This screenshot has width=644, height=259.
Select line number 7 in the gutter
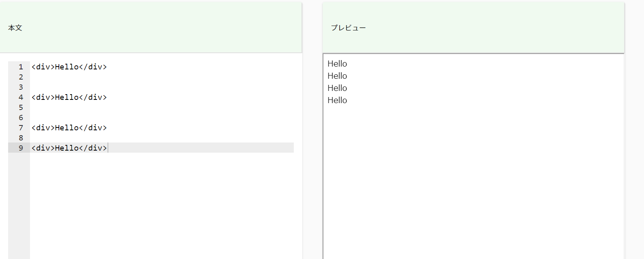[21, 127]
